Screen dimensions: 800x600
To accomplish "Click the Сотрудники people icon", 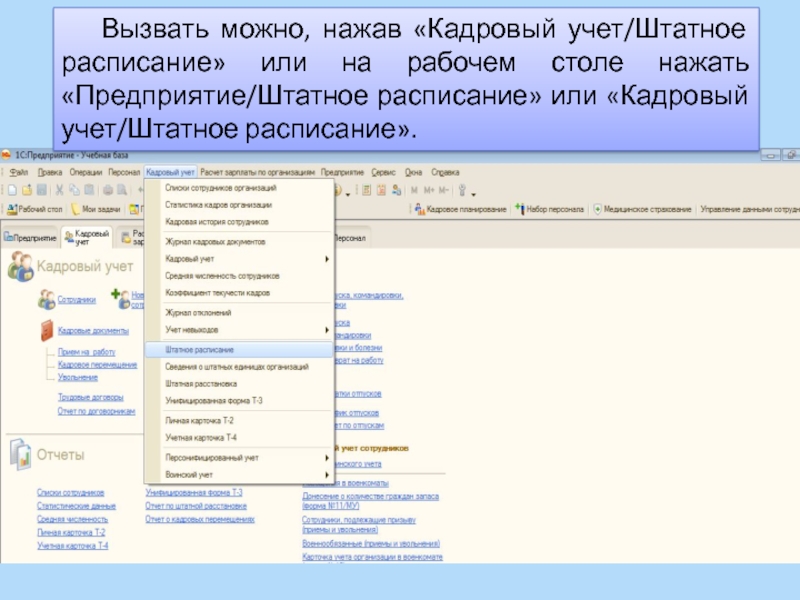I will point(46,298).
